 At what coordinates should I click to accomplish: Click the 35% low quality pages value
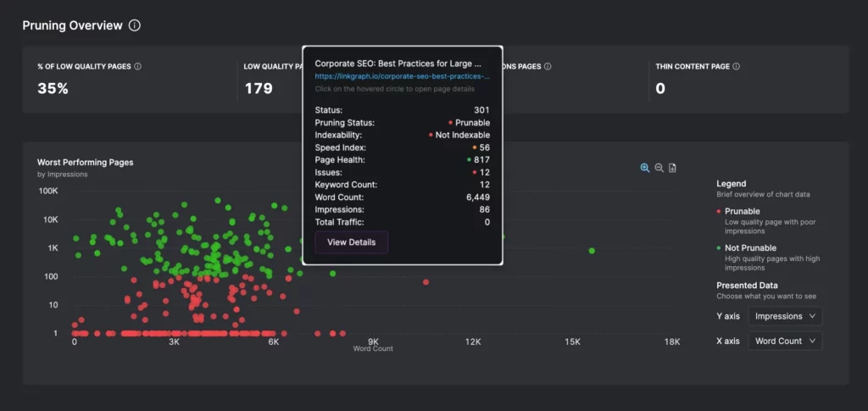coord(53,88)
